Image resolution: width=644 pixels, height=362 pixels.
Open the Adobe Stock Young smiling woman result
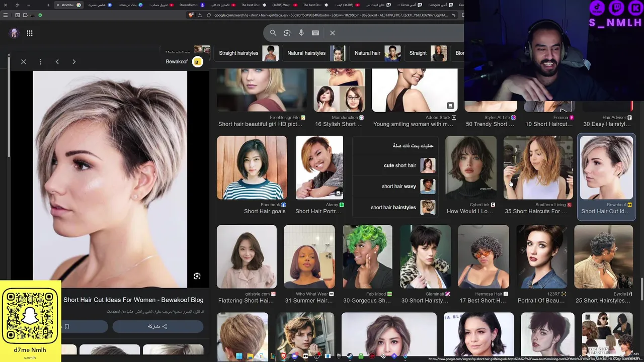(x=414, y=99)
